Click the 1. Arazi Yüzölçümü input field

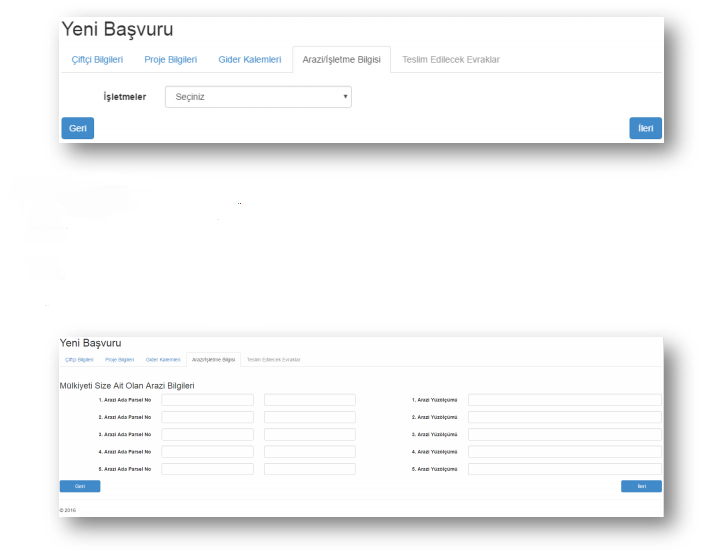[x=564, y=400]
